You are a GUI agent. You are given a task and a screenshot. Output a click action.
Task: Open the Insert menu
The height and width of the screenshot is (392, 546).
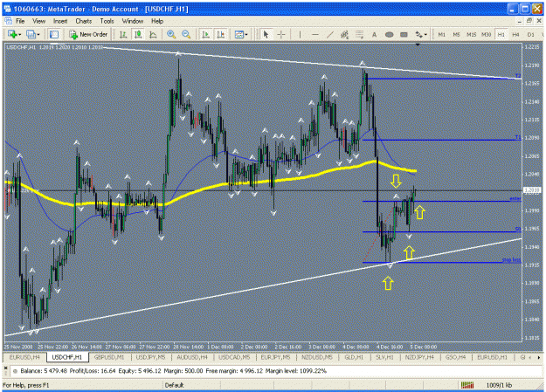tap(60, 21)
